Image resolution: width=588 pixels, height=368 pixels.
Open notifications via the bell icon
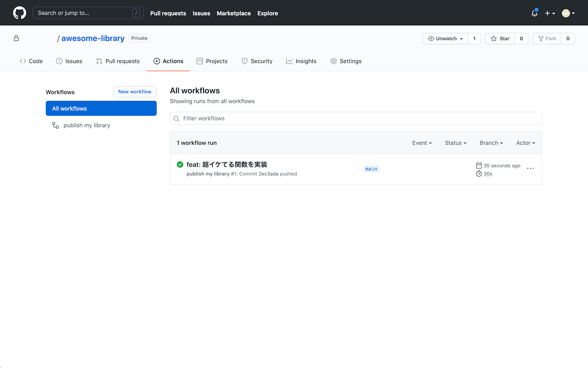[x=534, y=13]
